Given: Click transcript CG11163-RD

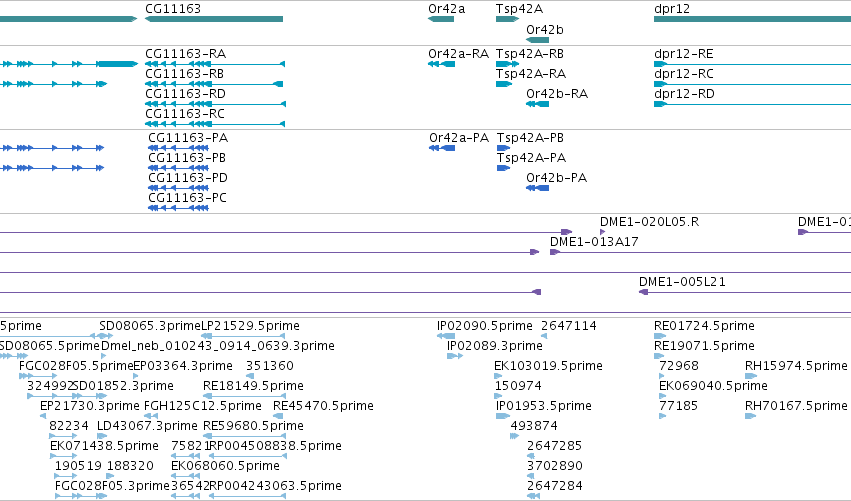Looking at the screenshot, I should point(185,94).
